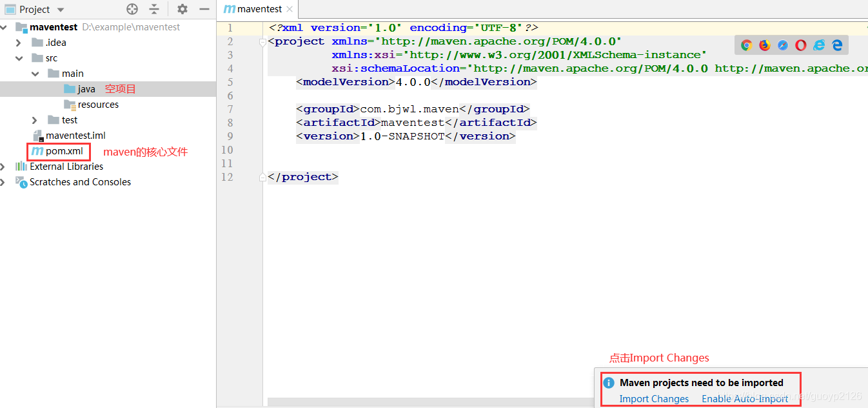The height and width of the screenshot is (408, 868).
Task: Open preview in Safari browser
Action: coord(783,45)
